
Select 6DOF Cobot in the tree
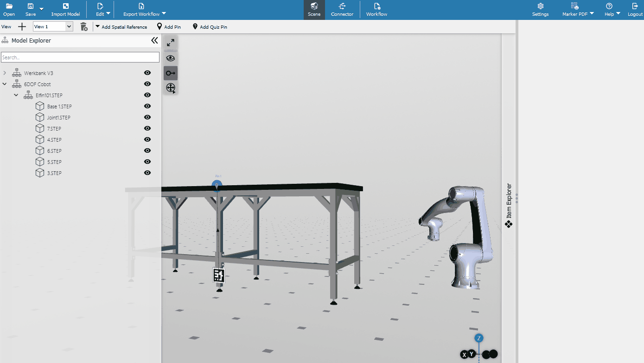click(x=38, y=84)
